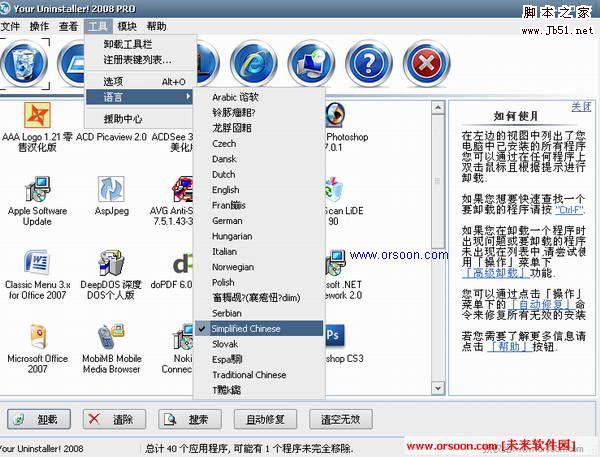Click the recycle bin uninstall toolbar icon
This screenshot has width=600, height=457.
[x=25, y=64]
